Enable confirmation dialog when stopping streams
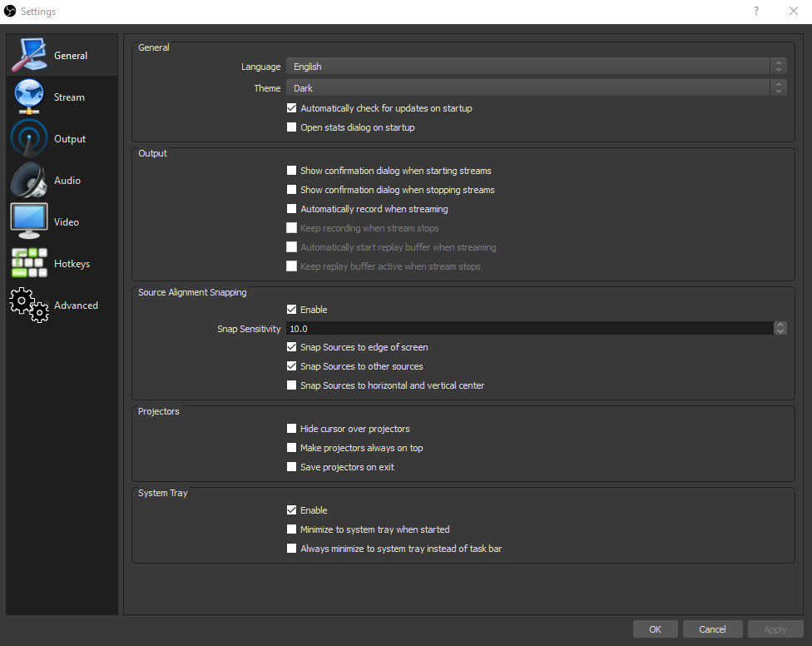 (x=291, y=190)
